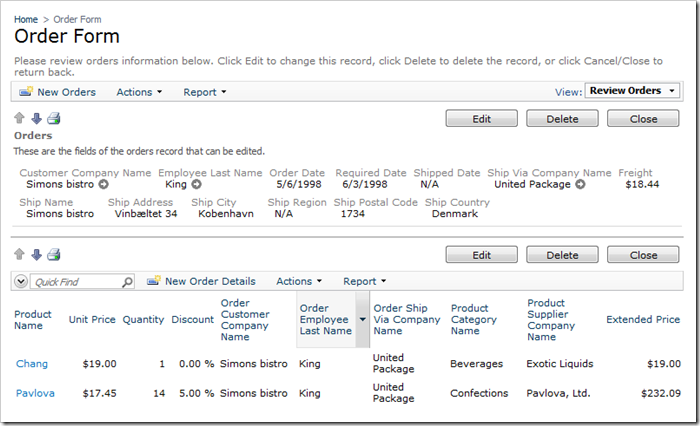Open Order Employee Last Name column dropdown arrow
This screenshot has height=426, width=700.
click(362, 319)
